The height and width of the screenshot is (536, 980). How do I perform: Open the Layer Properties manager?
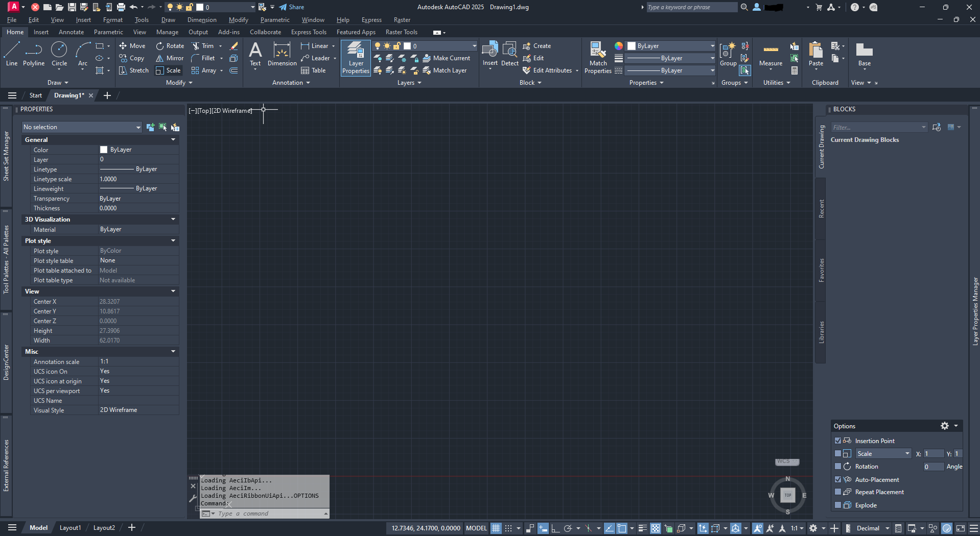click(x=355, y=58)
